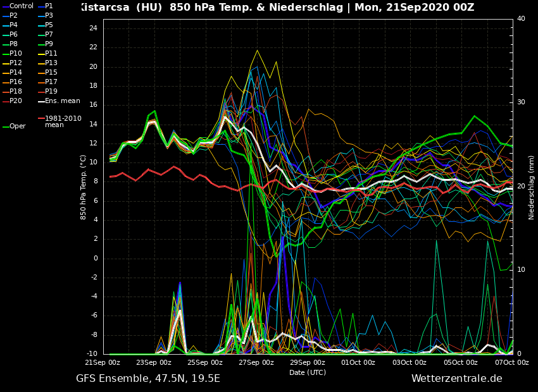Click the green line swatch beside P10
Image resolution: width=538 pixels, height=392 pixels.
point(5,54)
